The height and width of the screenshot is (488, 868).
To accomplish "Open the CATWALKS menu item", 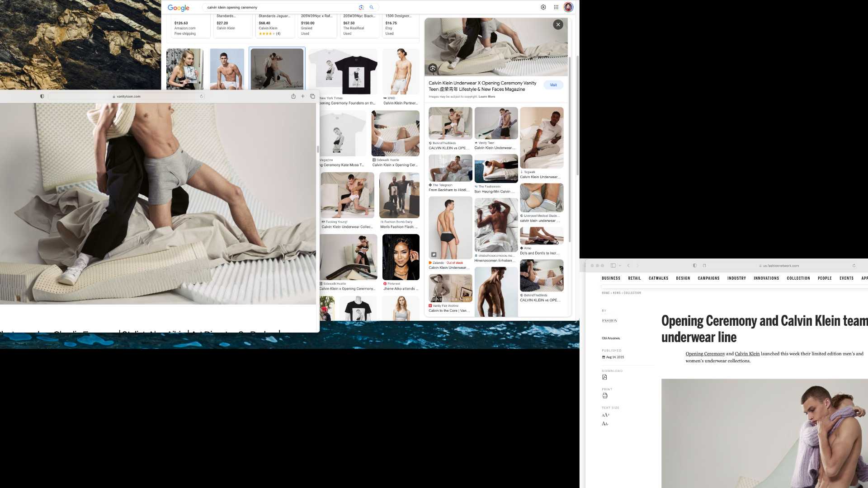I will coord(658,278).
